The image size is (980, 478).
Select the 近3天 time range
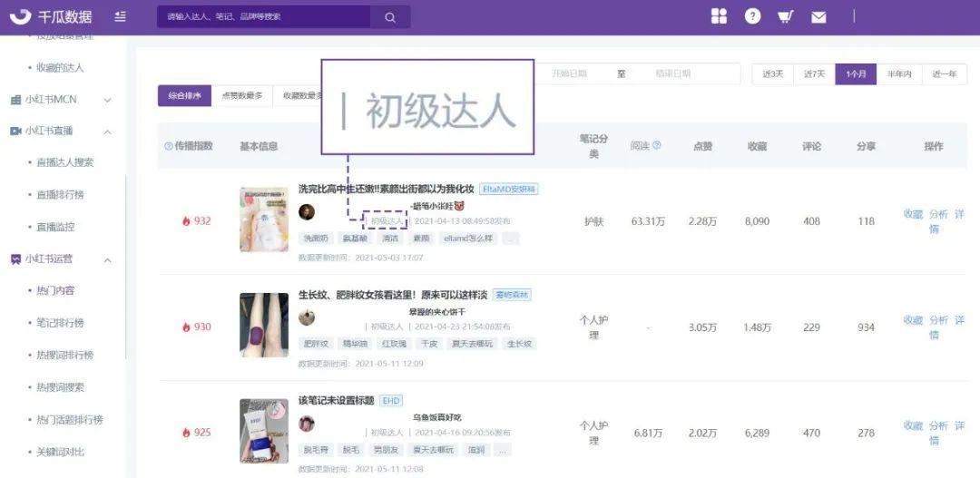(x=772, y=74)
